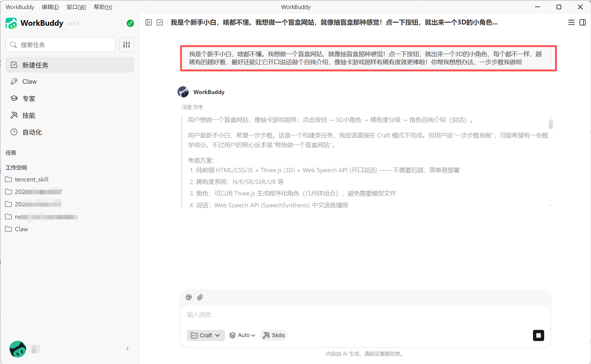Screen dimensions: 591x364
Task: Click the WorkBuddy logo icon
Action: pos(11,23)
